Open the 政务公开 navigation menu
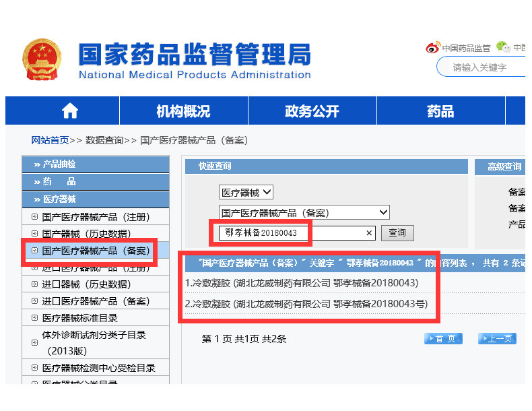 (x=312, y=111)
